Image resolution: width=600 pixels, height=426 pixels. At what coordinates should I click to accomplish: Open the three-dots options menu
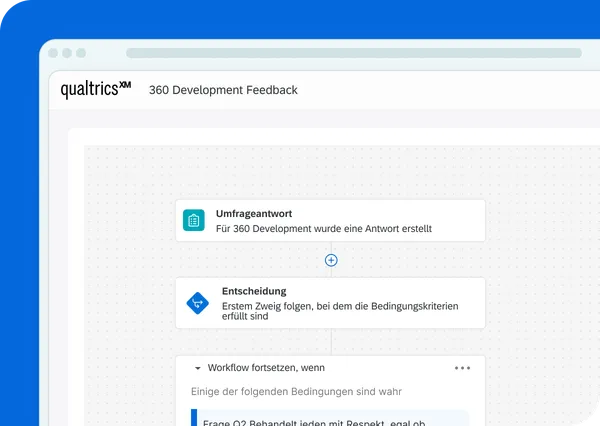coord(462,368)
